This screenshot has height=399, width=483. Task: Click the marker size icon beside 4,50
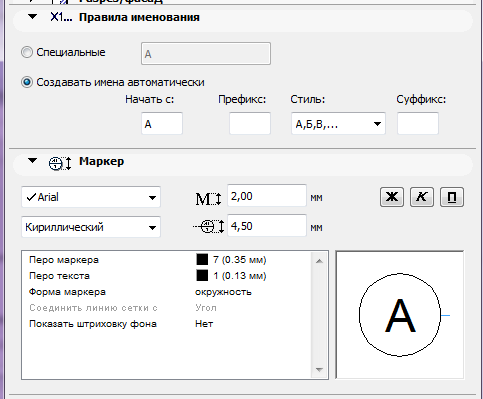click(209, 227)
